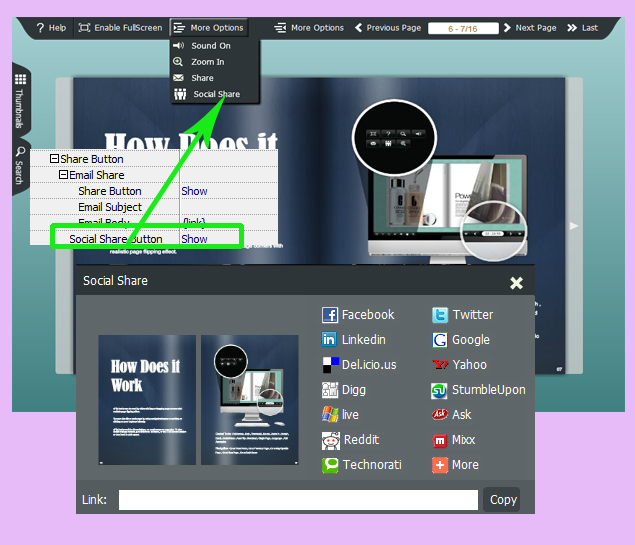Click Enable FullScreen in the toolbar
This screenshot has height=545, width=635.
coord(120,28)
